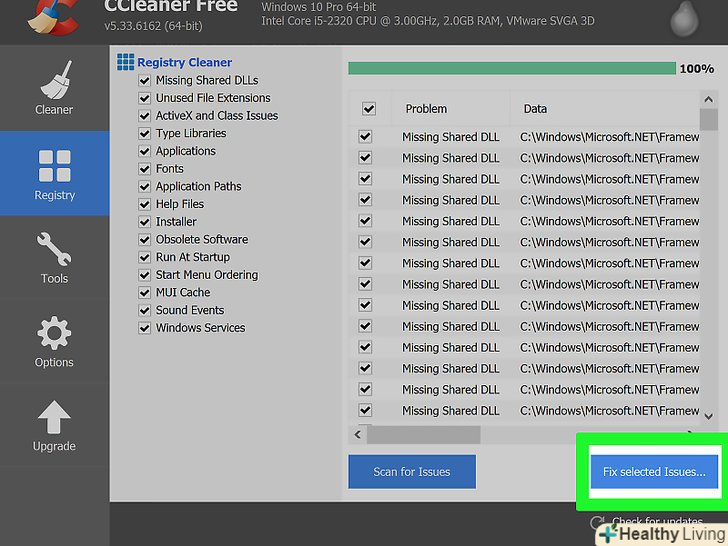Uncheck Missing Shared DLLs option
The width and height of the screenshot is (728, 546).
pyautogui.click(x=144, y=80)
